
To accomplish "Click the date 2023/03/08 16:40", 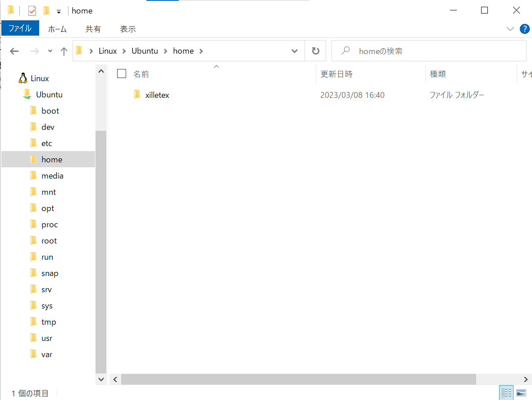I will point(352,95).
